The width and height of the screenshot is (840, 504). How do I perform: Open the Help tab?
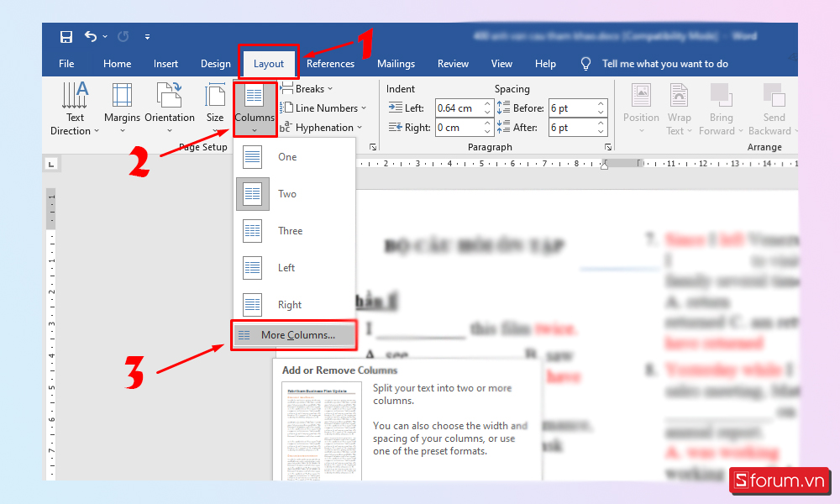pos(545,64)
